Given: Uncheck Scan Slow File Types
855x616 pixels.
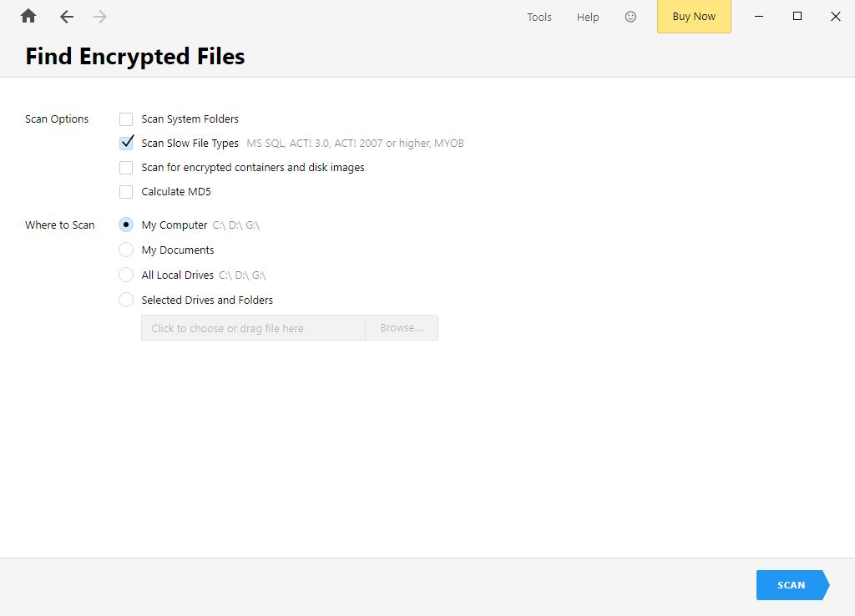Looking at the screenshot, I should (126, 143).
